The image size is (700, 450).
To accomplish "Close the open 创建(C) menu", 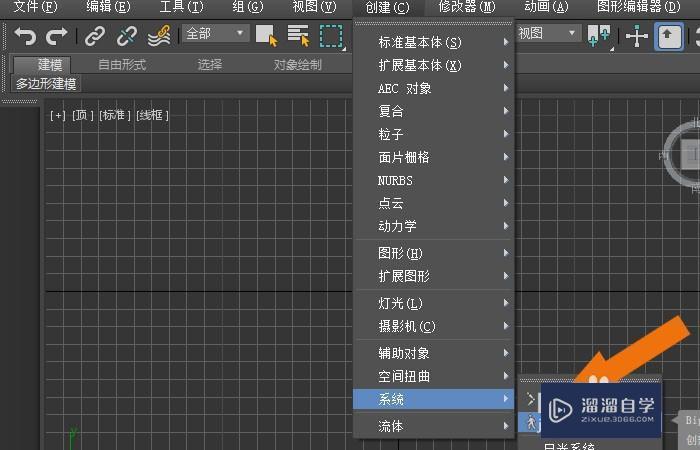I will (387, 8).
